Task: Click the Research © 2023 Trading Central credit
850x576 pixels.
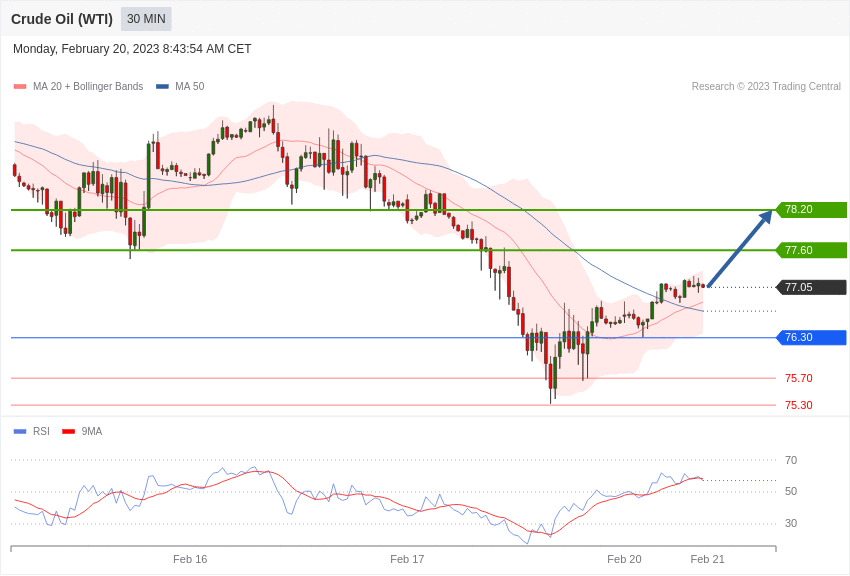Action: point(766,86)
